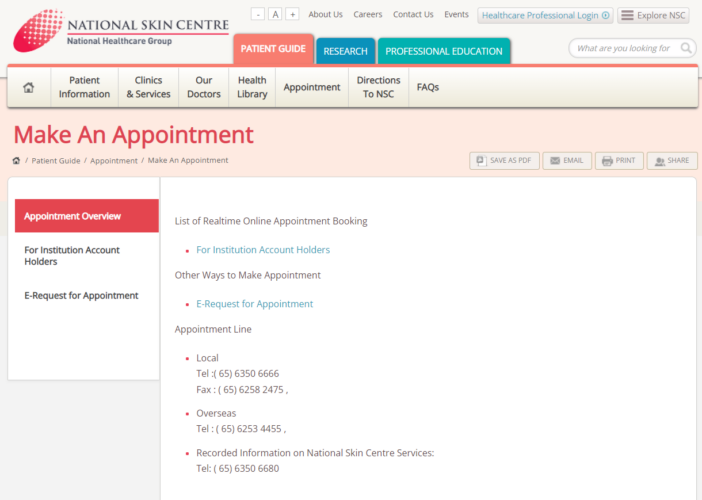Open the Health Library menu
The height and width of the screenshot is (500, 702).
coord(252,87)
